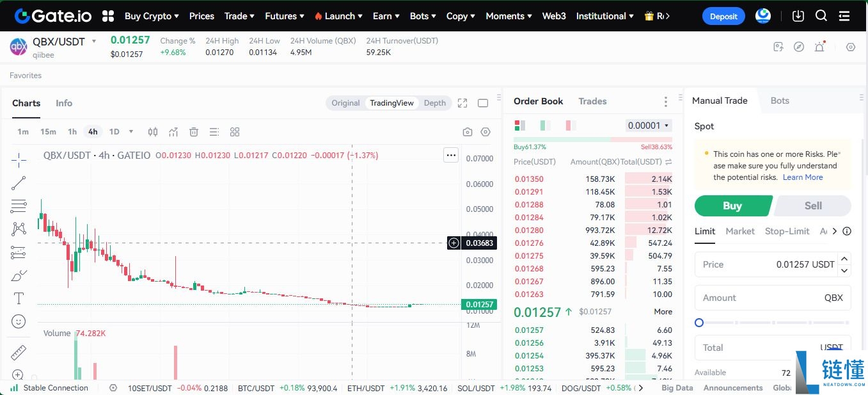Screen dimensions: 868x395
Task: Open the multi-chart grid layout icon
Action: tap(235, 132)
